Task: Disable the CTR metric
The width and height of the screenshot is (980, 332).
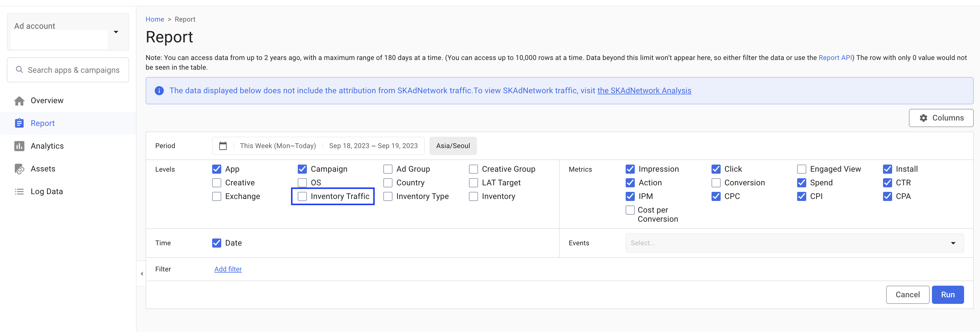Action: (x=888, y=182)
